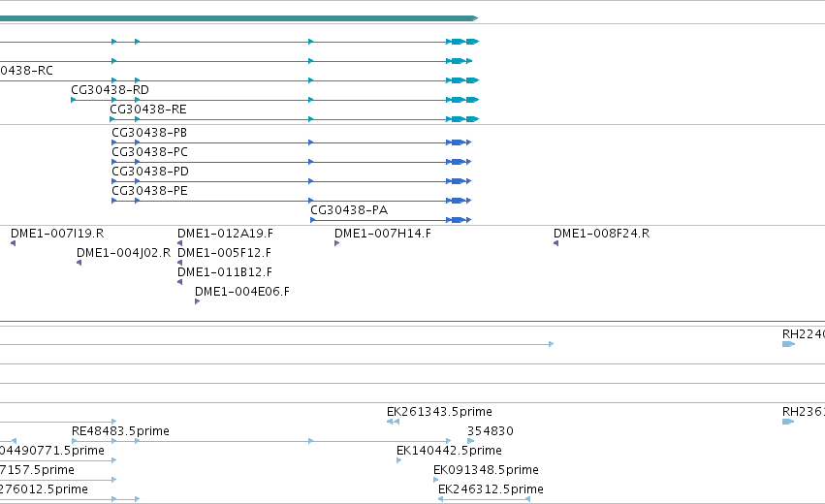Click the EK246312.5prime label text
Viewport: 825px width, 504px height.
(x=491, y=489)
